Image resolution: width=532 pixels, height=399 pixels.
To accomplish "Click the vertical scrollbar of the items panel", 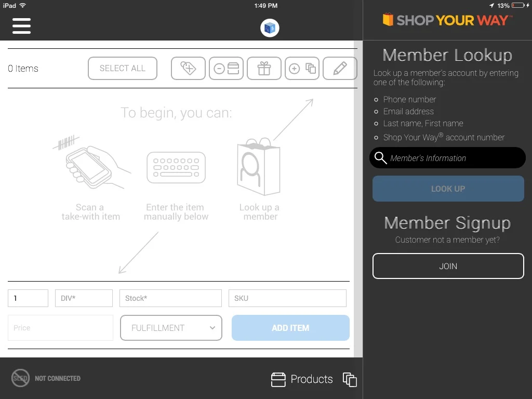I will [358, 199].
